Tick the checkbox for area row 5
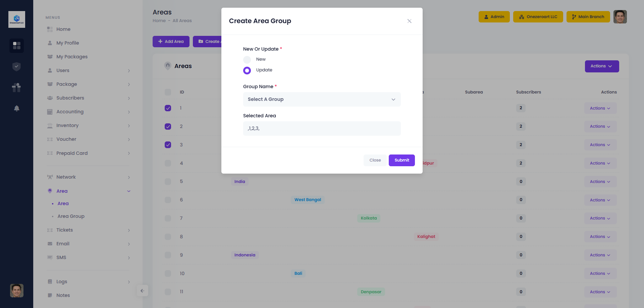Image resolution: width=644 pixels, height=308 pixels. click(x=168, y=182)
